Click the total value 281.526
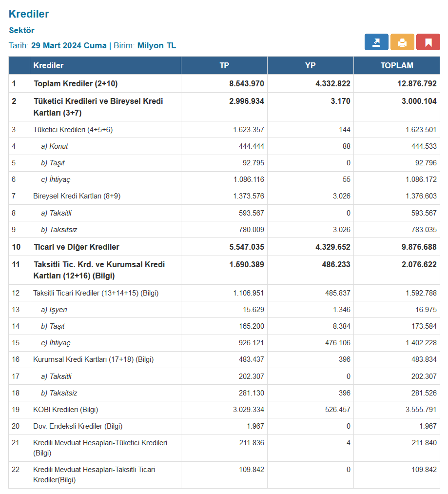 pyautogui.click(x=424, y=393)
